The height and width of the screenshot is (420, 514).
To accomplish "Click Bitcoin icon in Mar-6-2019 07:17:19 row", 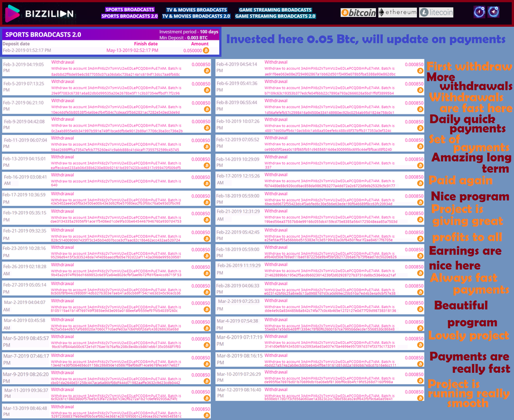I will tap(420, 345).
